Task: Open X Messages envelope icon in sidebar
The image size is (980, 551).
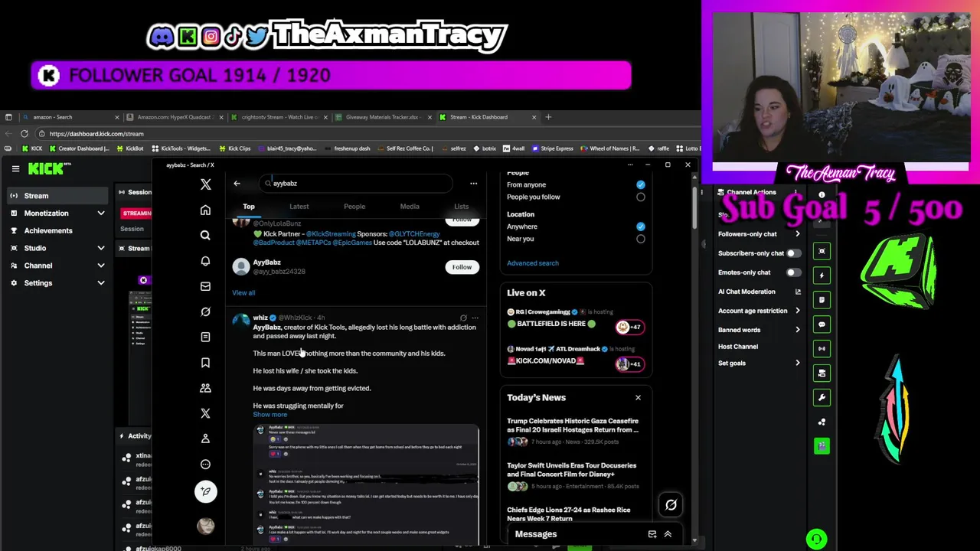Action: click(x=205, y=286)
